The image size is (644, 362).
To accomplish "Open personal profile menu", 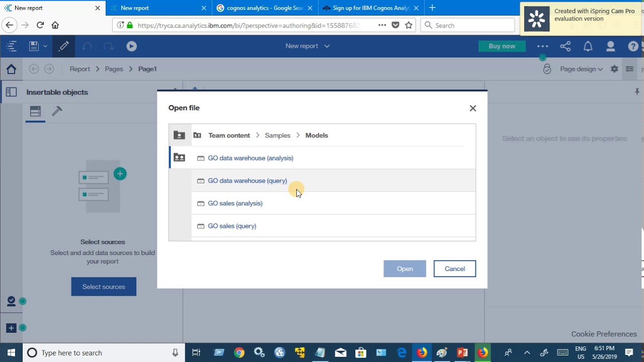I will [610, 46].
